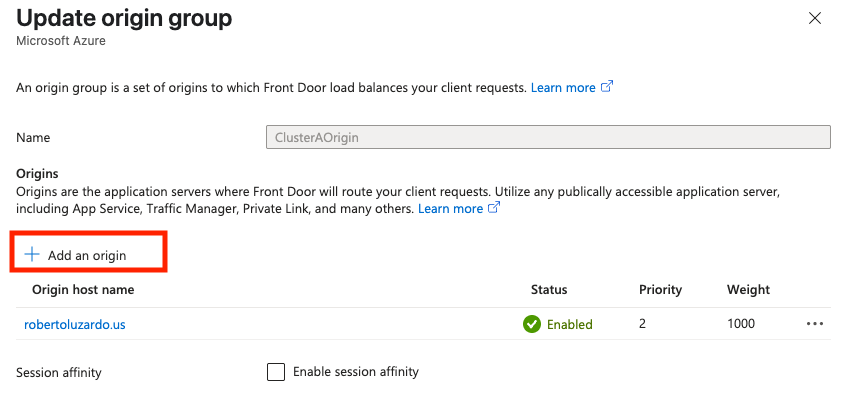The image size is (842, 417).
Task: Enable the session affinity checkbox
Action: pyautogui.click(x=276, y=372)
